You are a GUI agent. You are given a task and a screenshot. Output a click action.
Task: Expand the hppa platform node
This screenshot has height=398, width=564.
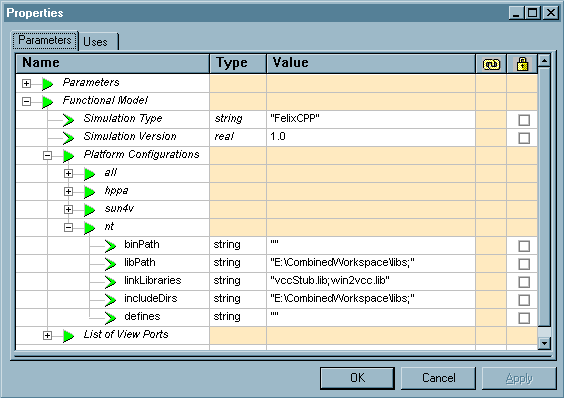tap(68, 191)
